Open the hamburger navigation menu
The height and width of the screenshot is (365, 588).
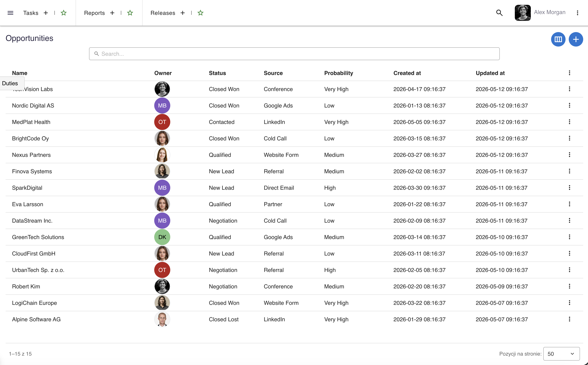pos(10,13)
